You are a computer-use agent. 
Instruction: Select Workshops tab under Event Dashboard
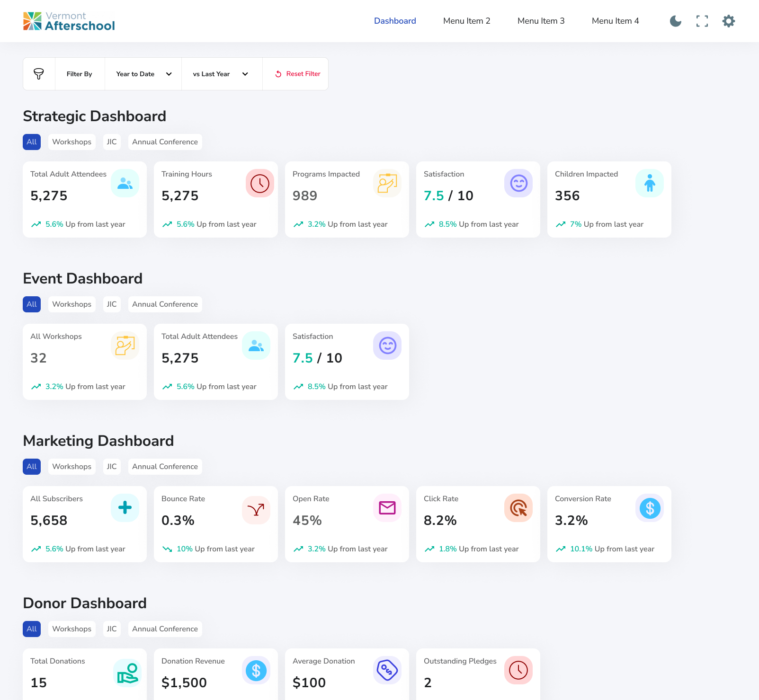pos(72,304)
